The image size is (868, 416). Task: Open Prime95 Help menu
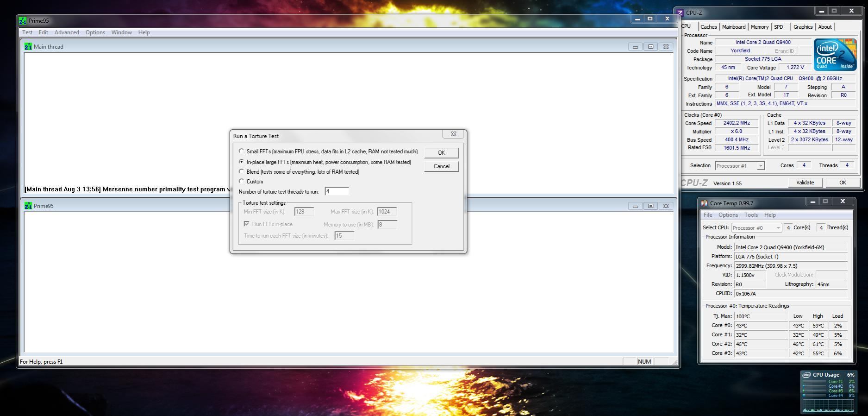(144, 32)
